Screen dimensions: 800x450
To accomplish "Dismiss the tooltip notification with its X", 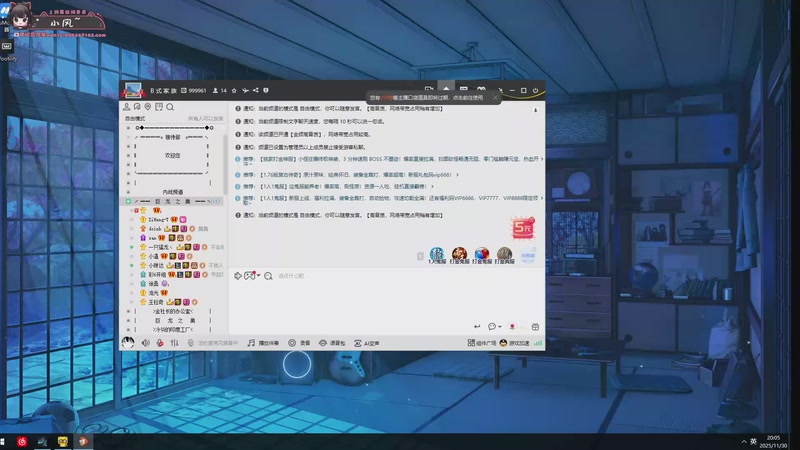I will pos(495,97).
